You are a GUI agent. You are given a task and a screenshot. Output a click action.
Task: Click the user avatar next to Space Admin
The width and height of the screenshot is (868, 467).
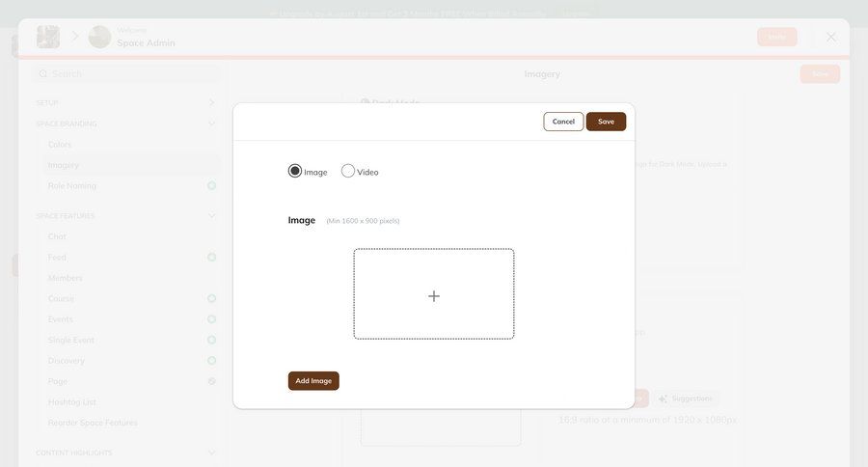pos(99,37)
